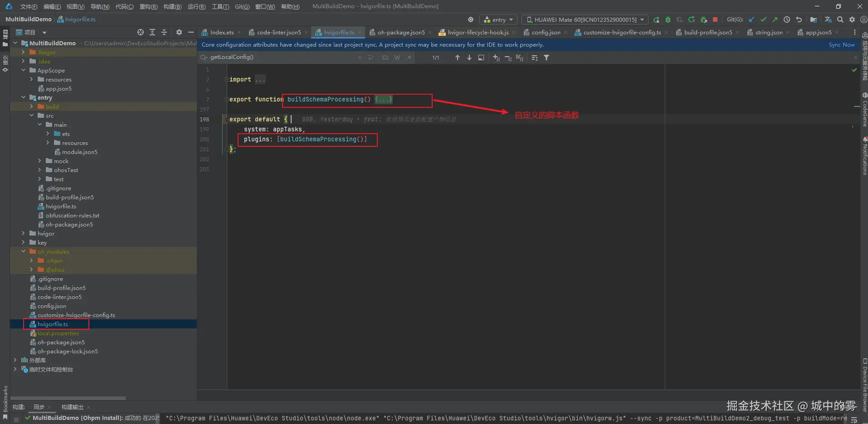Close the 同步 build tab
The width and height of the screenshot is (868, 424).
click(49, 407)
